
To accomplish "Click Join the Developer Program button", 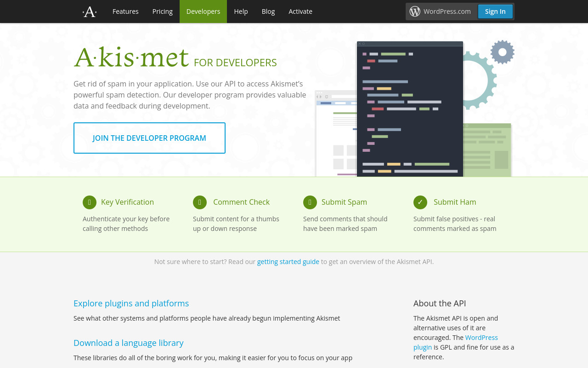I will point(149,138).
